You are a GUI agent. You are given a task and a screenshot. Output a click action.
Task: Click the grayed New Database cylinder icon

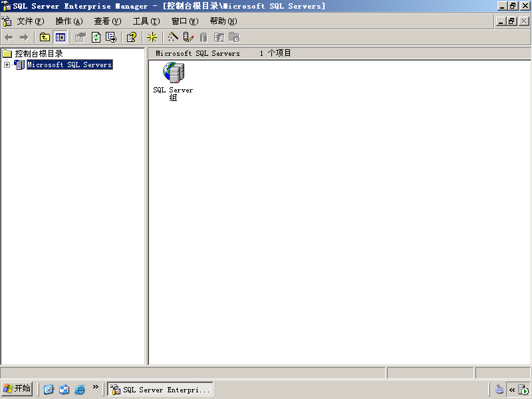coord(203,37)
